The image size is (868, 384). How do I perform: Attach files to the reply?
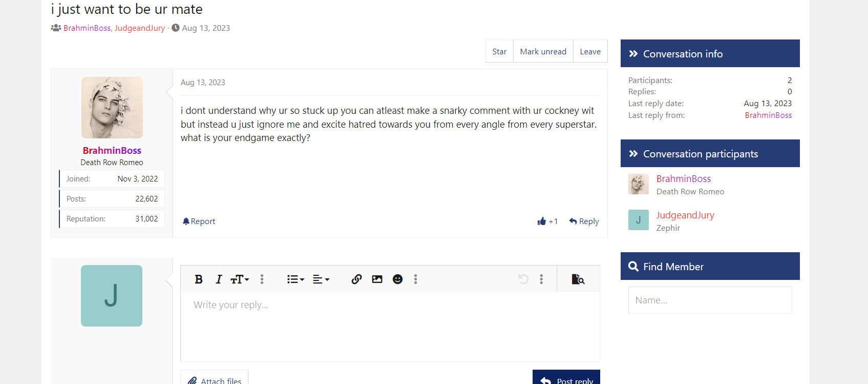coord(214,379)
